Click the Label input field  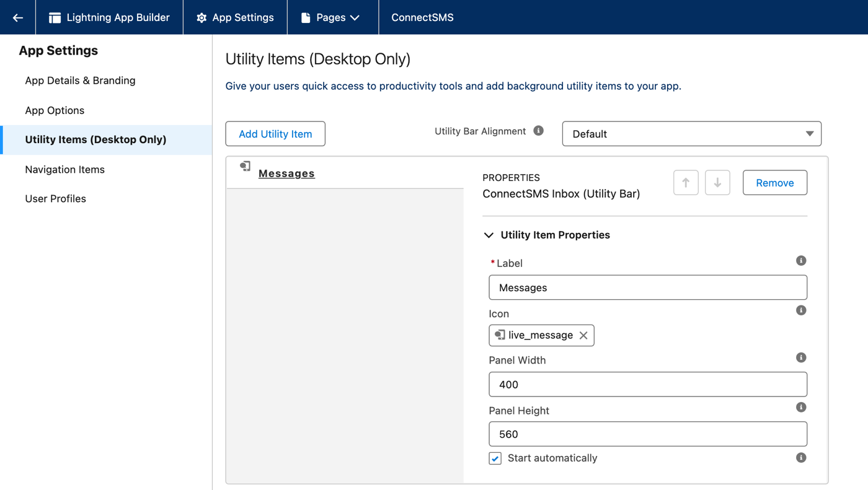[x=648, y=287]
